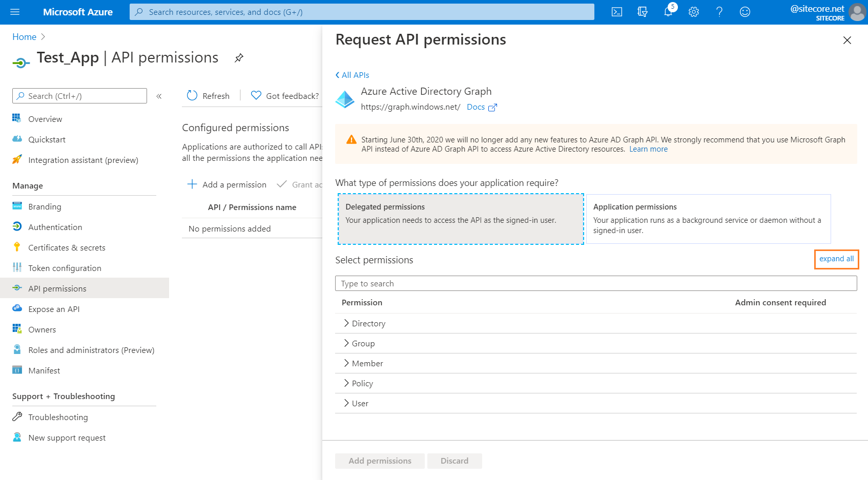The width and height of the screenshot is (868, 480).
Task: Send feedback using the smiley icon
Action: [x=745, y=12]
